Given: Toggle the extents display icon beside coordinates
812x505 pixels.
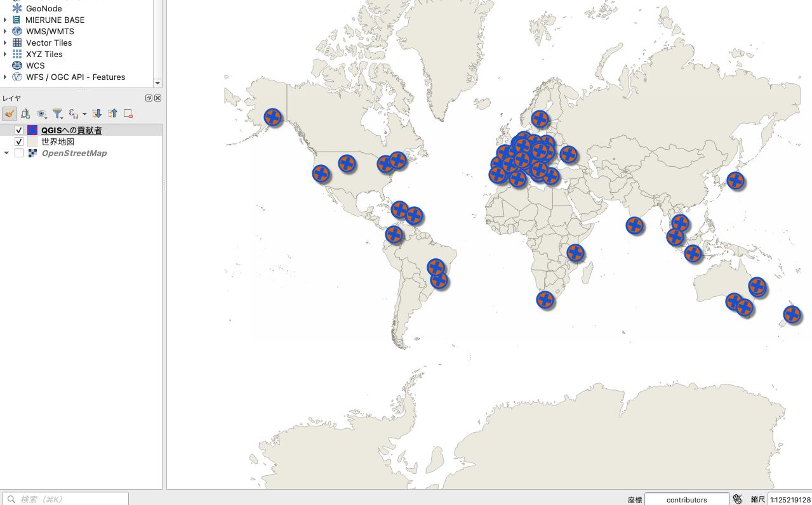Looking at the screenshot, I should pyautogui.click(x=737, y=499).
